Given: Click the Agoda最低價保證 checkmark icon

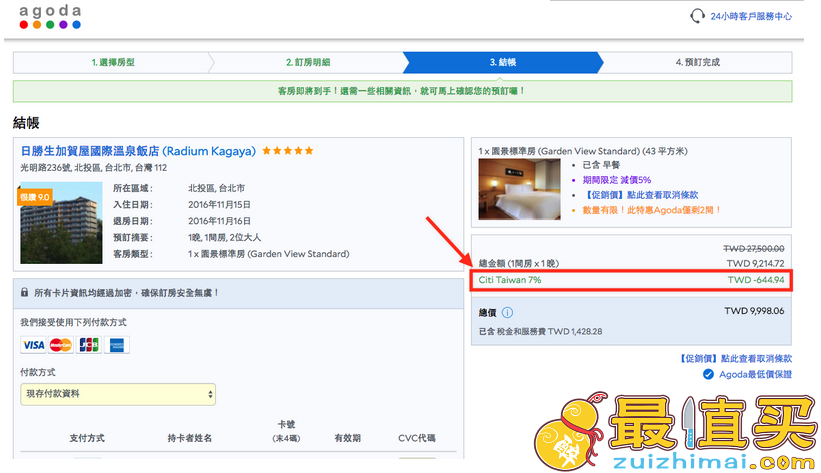Looking at the screenshot, I should (x=708, y=374).
